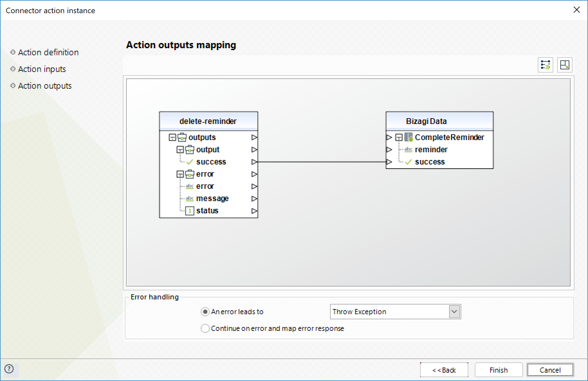Click the connector arrow of output row
This screenshot has width=588, height=381.
[x=254, y=149]
